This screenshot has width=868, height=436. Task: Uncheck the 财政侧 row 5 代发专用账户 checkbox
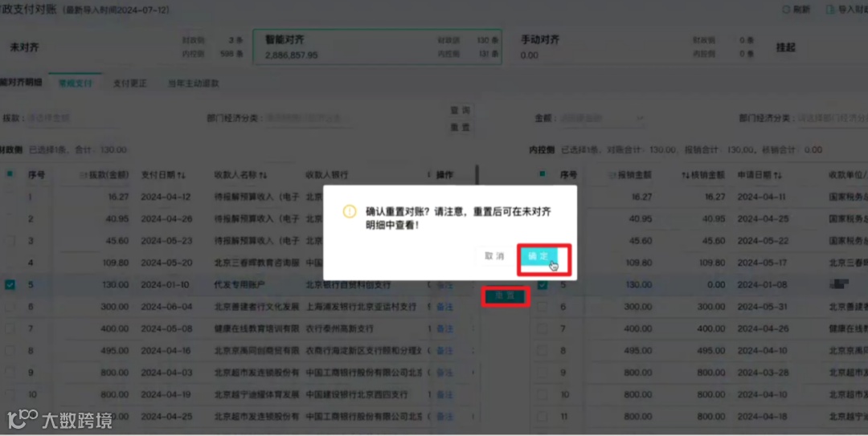pos(10,284)
